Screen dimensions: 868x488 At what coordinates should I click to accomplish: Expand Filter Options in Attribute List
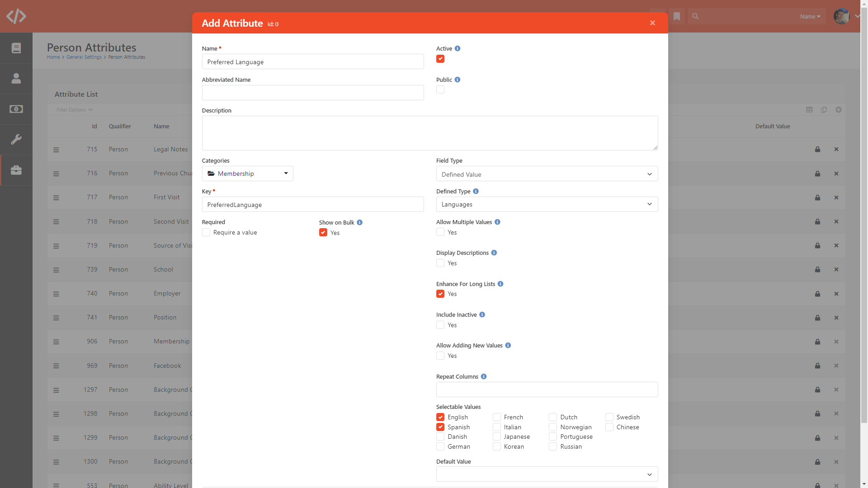[x=74, y=110]
